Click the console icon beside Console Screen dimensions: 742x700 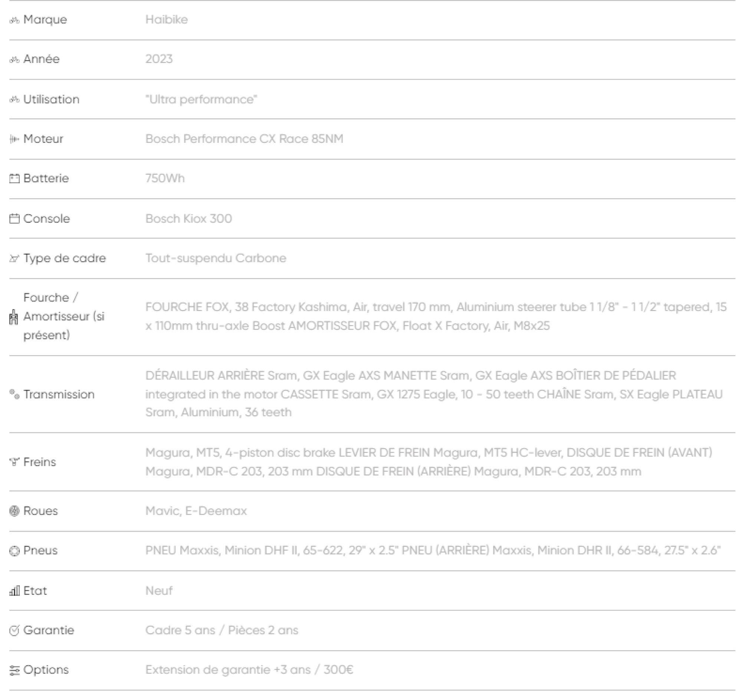tap(14, 219)
